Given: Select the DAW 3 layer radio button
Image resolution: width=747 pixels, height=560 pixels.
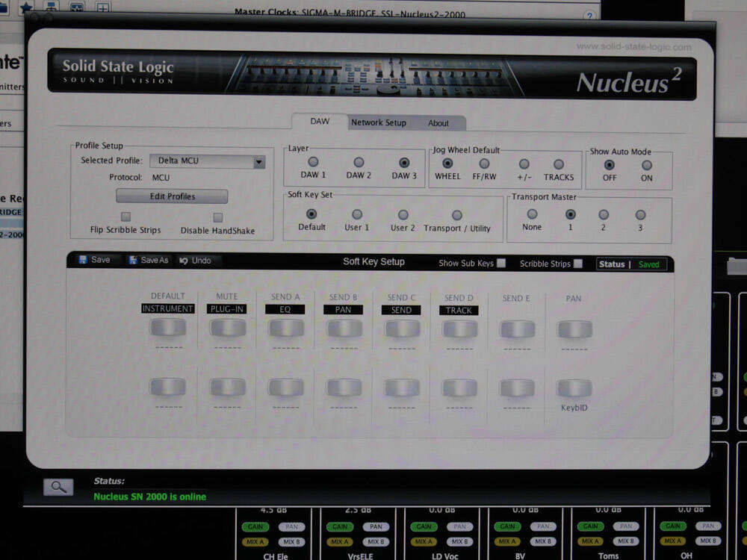Looking at the screenshot, I should 404,163.
